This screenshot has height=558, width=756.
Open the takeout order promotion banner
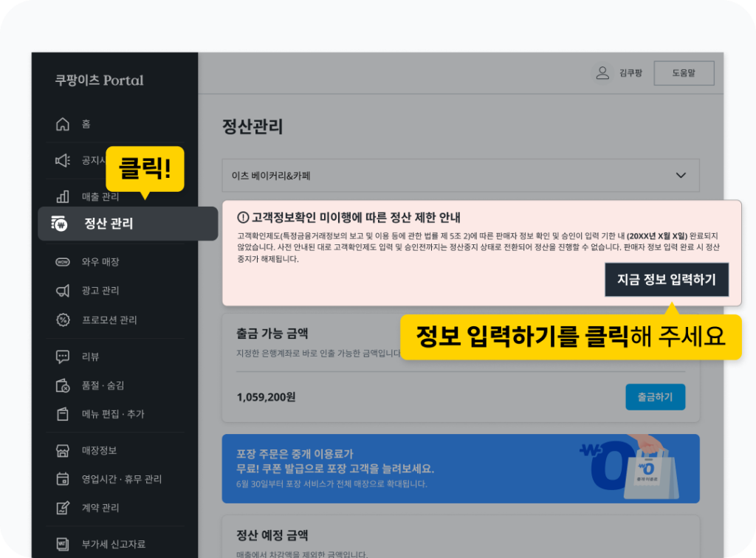461,469
